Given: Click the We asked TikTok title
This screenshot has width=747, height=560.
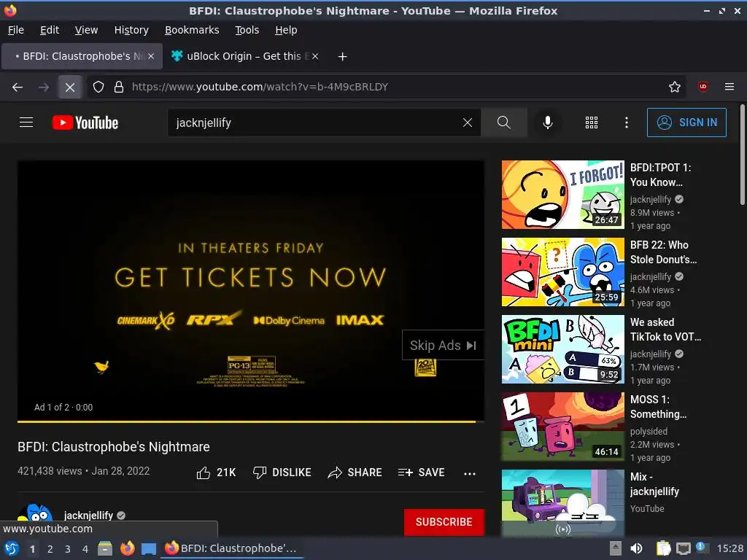Looking at the screenshot, I should pyautogui.click(x=665, y=330).
